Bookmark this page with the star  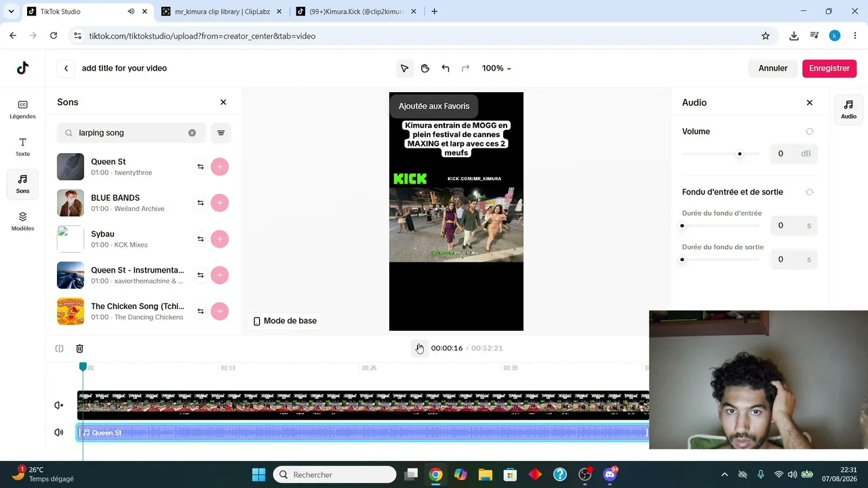(766, 36)
